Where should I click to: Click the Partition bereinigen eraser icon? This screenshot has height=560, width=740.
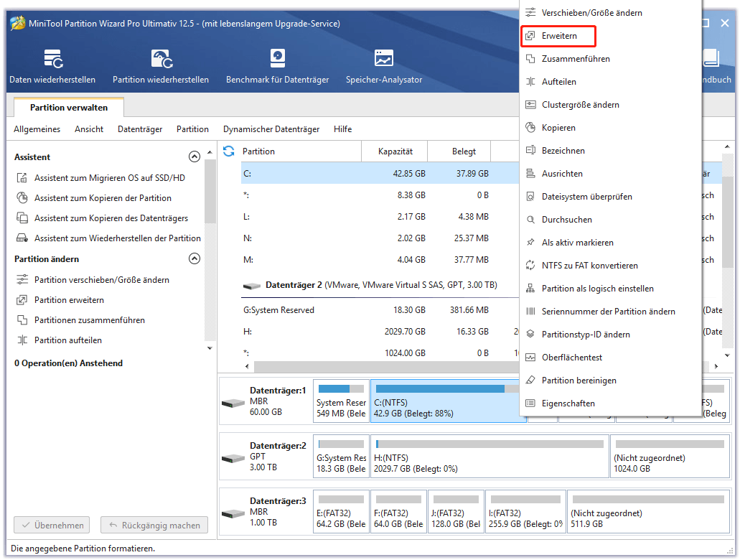coord(530,381)
